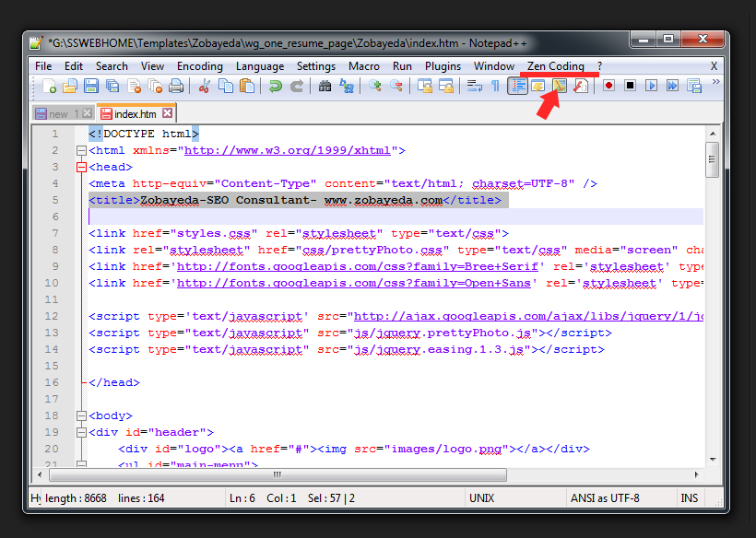Screen dimensions: 756x538
Task: Open the Search menu
Action: pyautogui.click(x=112, y=66)
